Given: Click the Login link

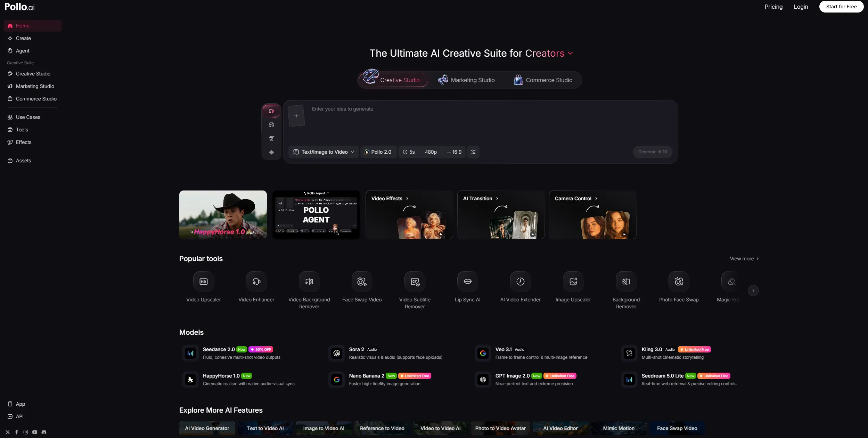Looking at the screenshot, I should click(x=801, y=7).
